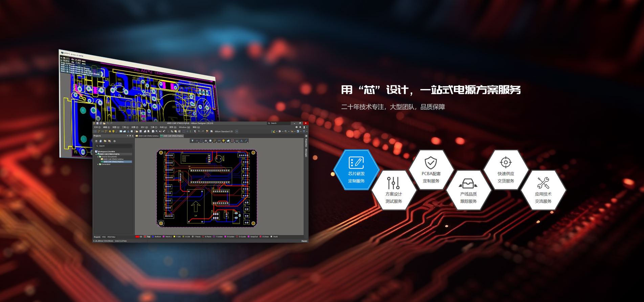The image size is (644, 302).
Task: Switch to the 4WD CAR STM32.SchDoc tab
Action: [148, 136]
